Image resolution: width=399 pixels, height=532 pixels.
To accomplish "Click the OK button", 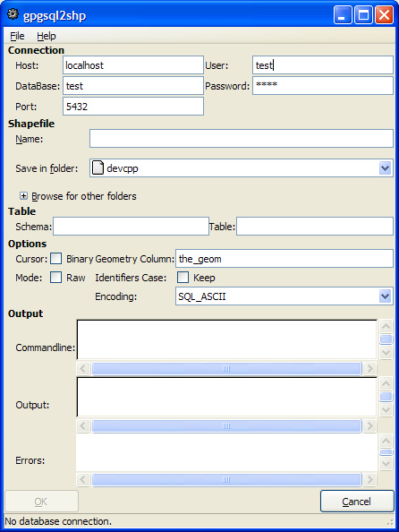I will point(41,502).
